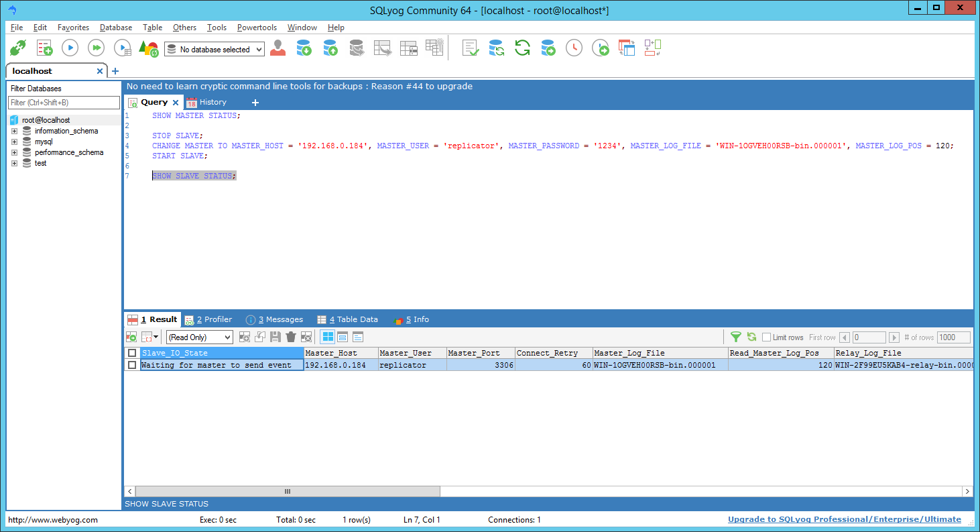Open the (Read Only) mode dropdown
Screen dimensions: 980x532
[199, 337]
